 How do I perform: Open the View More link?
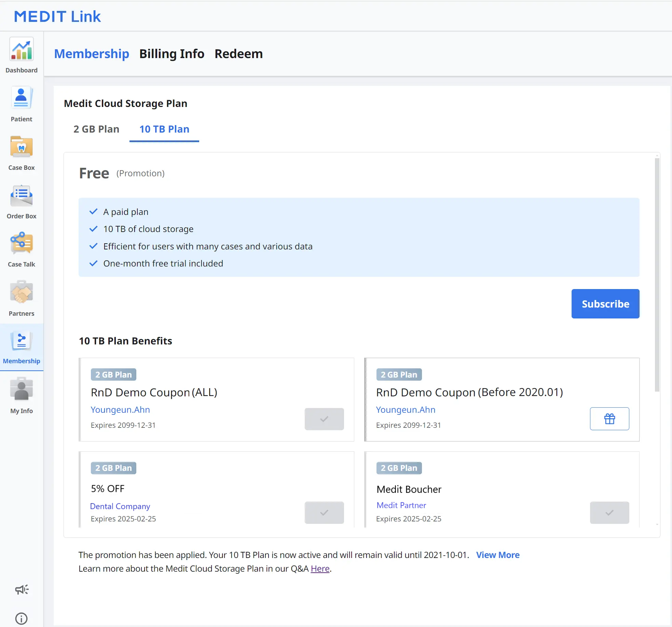[498, 555]
